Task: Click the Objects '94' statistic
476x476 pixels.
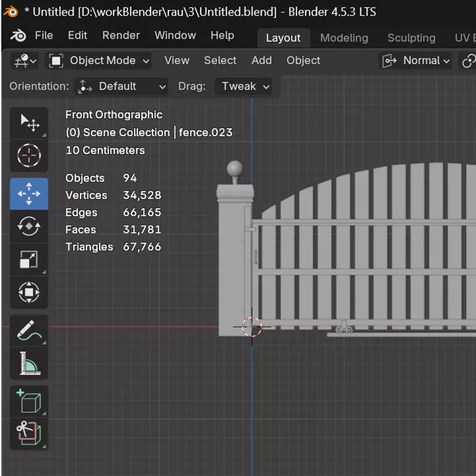Action: (x=130, y=178)
